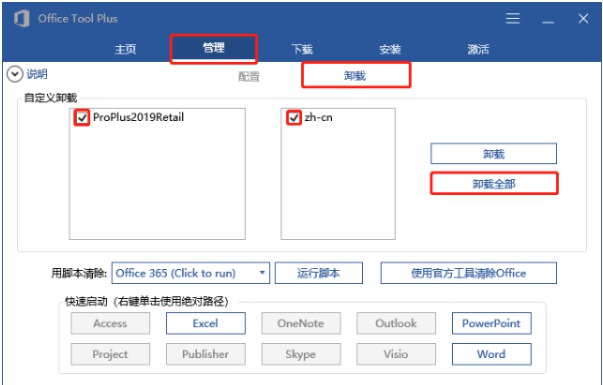The image size is (603, 385).
Task: Click the 卸载 button on the right
Action: [493, 154]
